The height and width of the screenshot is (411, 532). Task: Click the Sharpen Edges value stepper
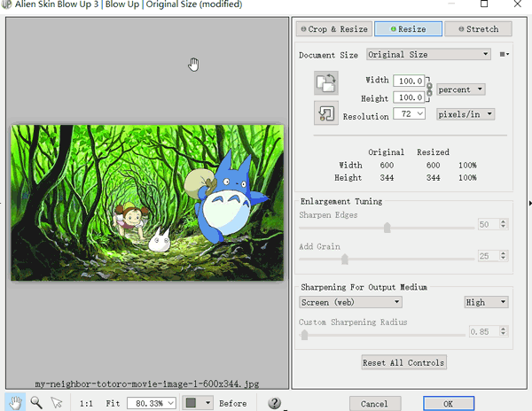coord(503,224)
